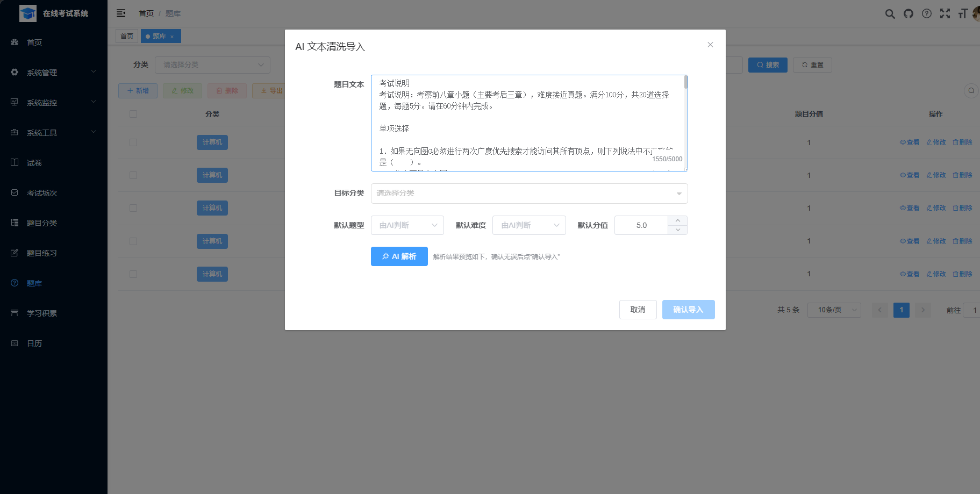The height and width of the screenshot is (494, 980).
Task: Click the round search toggle icon above table
Action: pos(971,90)
